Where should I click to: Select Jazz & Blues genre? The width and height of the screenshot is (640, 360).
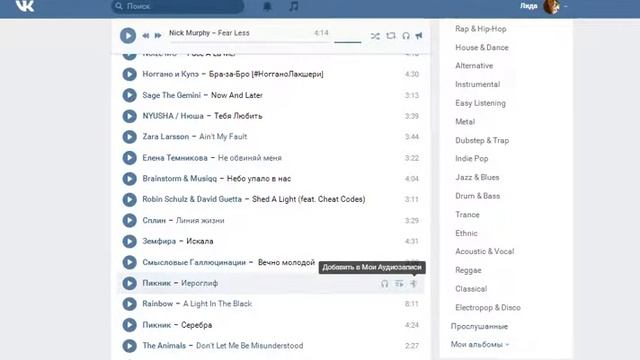[477, 178]
